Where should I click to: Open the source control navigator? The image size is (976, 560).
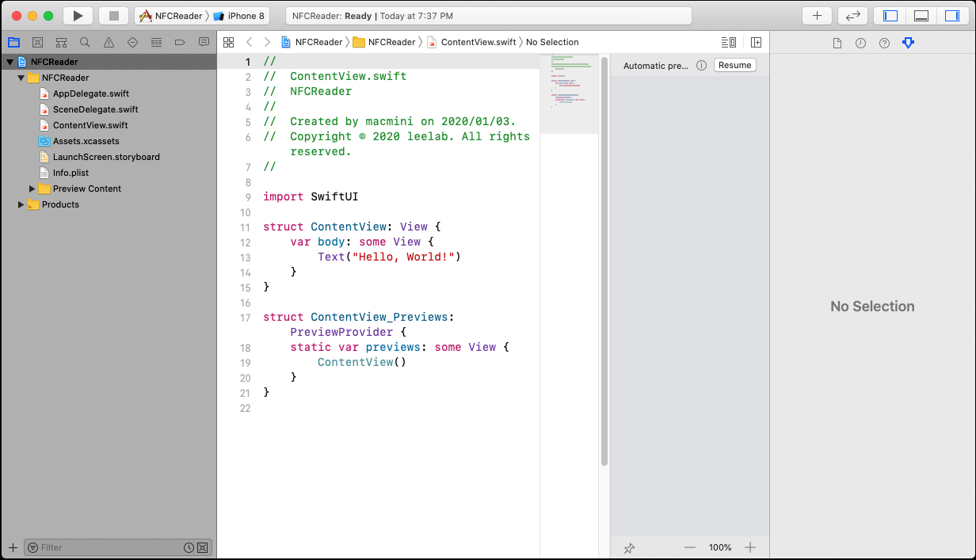37,42
